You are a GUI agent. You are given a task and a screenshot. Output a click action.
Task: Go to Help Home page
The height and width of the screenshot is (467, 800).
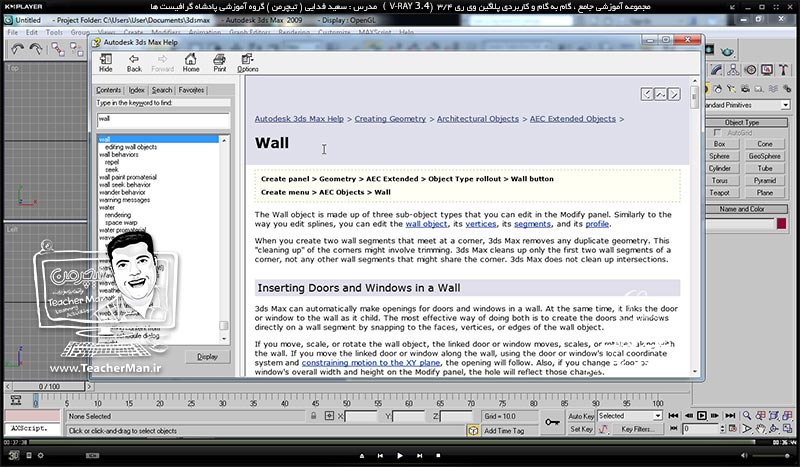coord(191,63)
